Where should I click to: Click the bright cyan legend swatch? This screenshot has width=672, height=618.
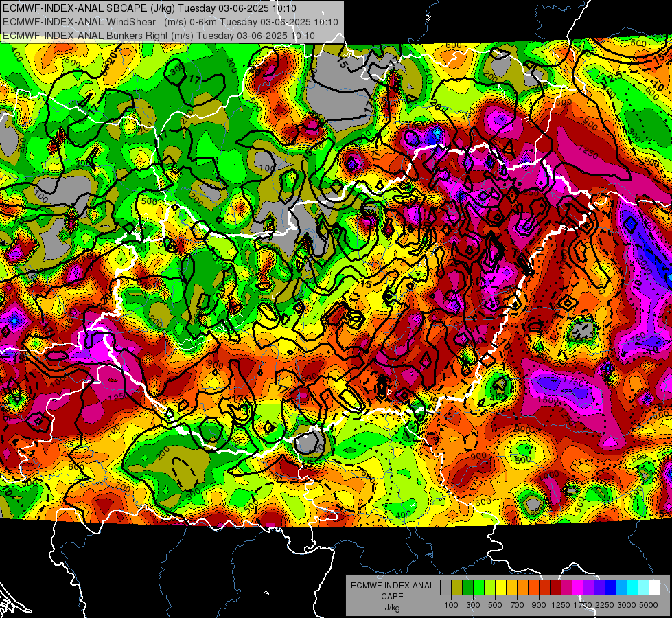point(633,588)
